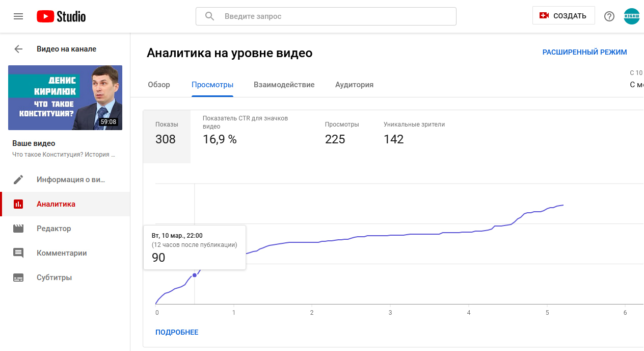644x351 pixels.
Task: Click the 59:08 duration badge
Action: click(x=108, y=122)
